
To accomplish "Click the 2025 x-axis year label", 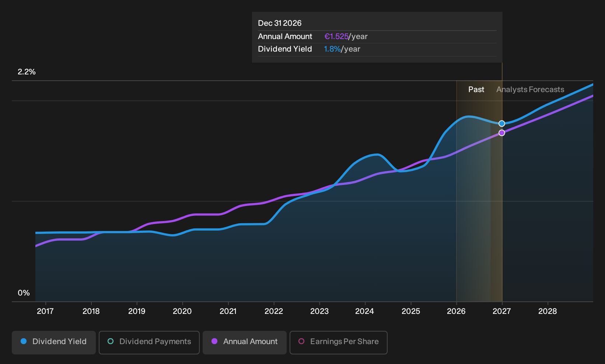I will pyautogui.click(x=411, y=311).
